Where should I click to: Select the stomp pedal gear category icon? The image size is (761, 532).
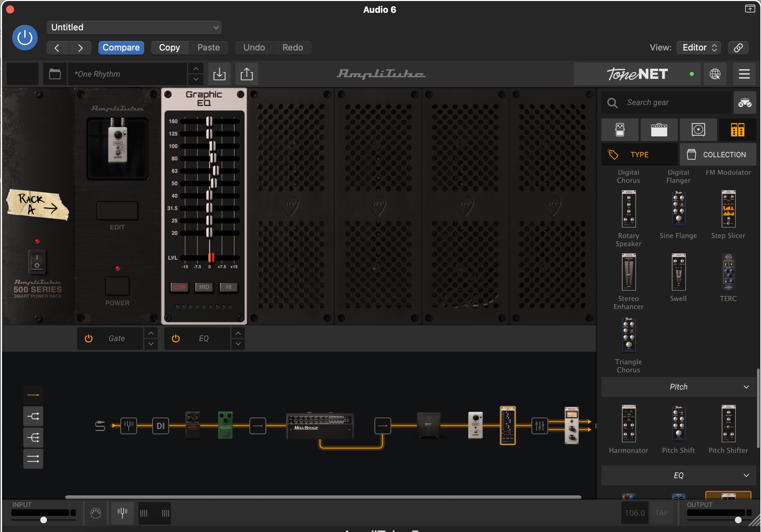(x=620, y=130)
